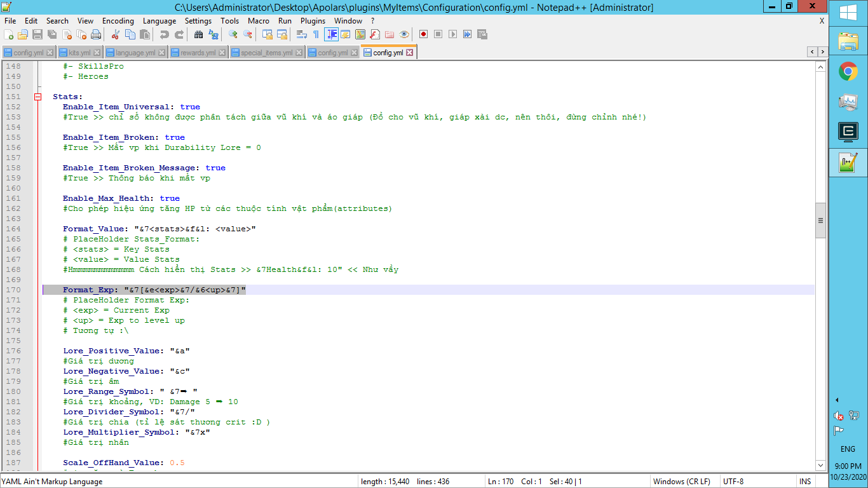Click the Cut scissors icon
Image resolution: width=868 pixels, height=488 pixels.
tap(115, 34)
